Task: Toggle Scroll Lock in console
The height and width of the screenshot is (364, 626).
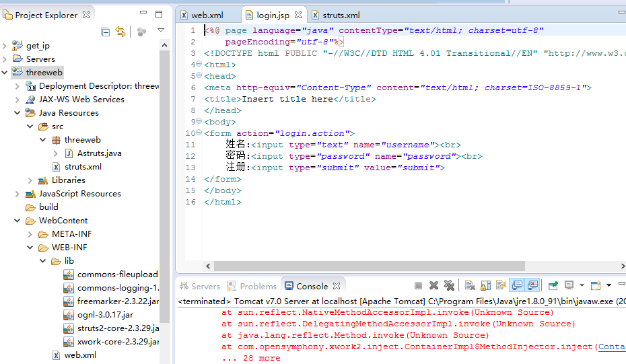Action: (x=485, y=285)
